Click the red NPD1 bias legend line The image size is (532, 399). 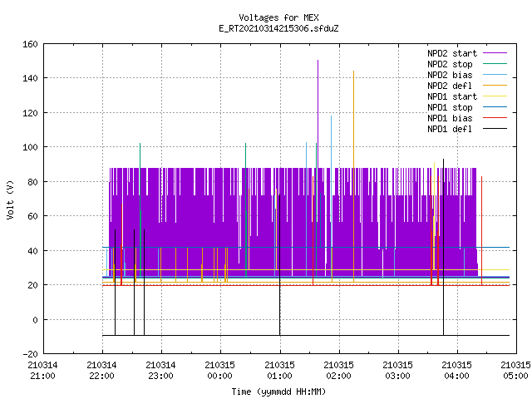pyautogui.click(x=495, y=118)
